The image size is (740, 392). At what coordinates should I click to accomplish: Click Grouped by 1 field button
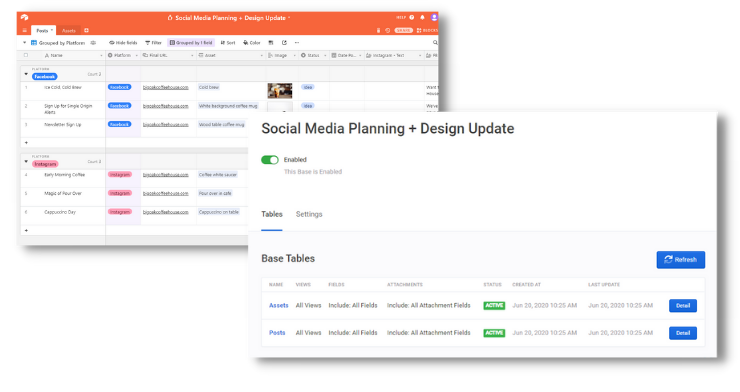click(x=191, y=43)
